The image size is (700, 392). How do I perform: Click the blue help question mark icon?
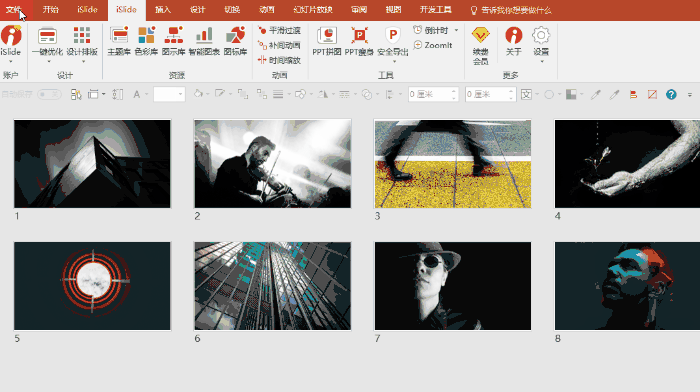pos(671,94)
